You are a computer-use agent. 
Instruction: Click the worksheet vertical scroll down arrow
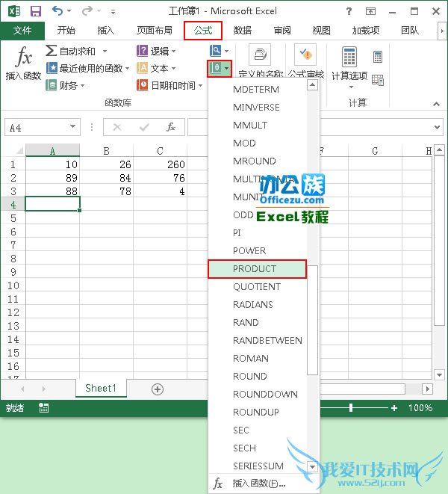(x=439, y=374)
